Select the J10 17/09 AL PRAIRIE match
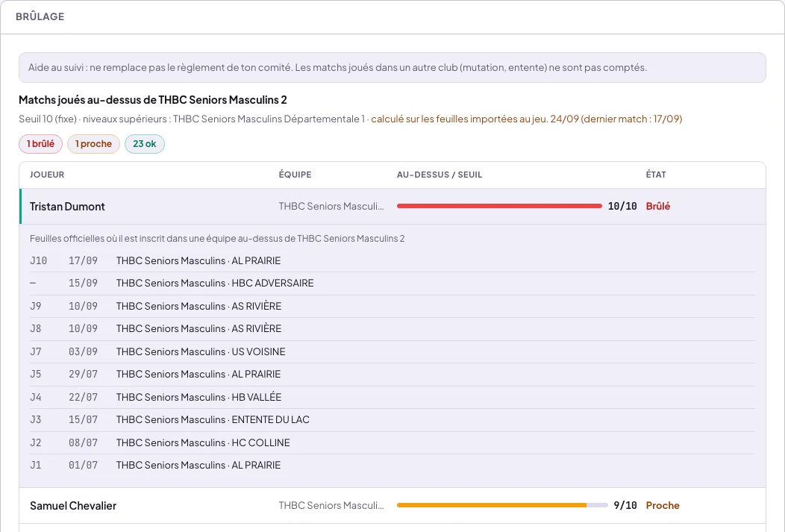Viewport: 785px width, 532px height. coord(392,260)
